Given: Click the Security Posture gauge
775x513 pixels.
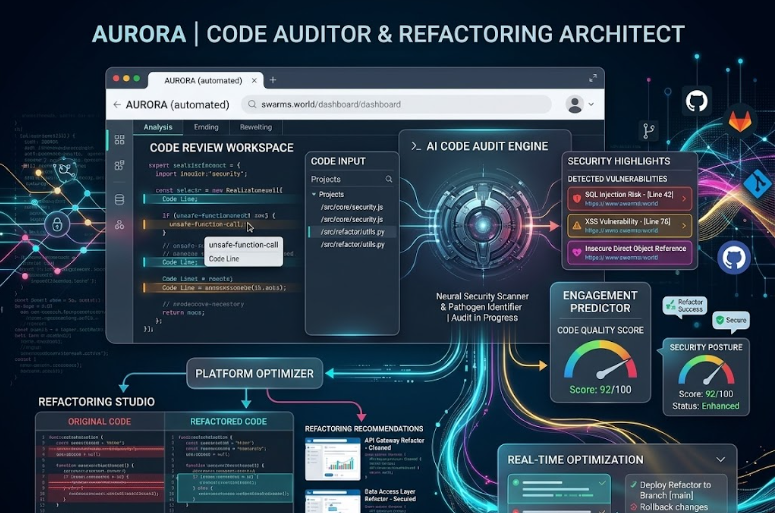Looking at the screenshot, I should (x=706, y=370).
